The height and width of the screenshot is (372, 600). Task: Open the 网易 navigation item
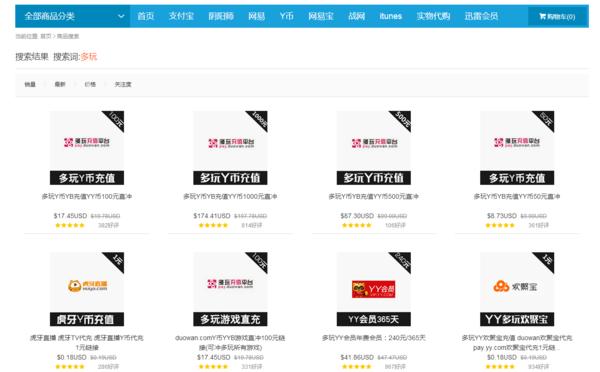coord(256,16)
